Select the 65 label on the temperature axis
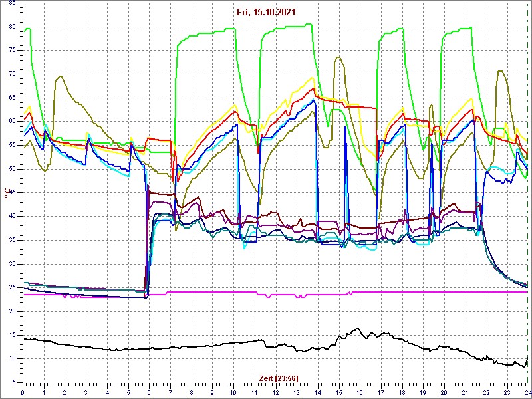This screenshot has height=399, width=532. coord(11,98)
